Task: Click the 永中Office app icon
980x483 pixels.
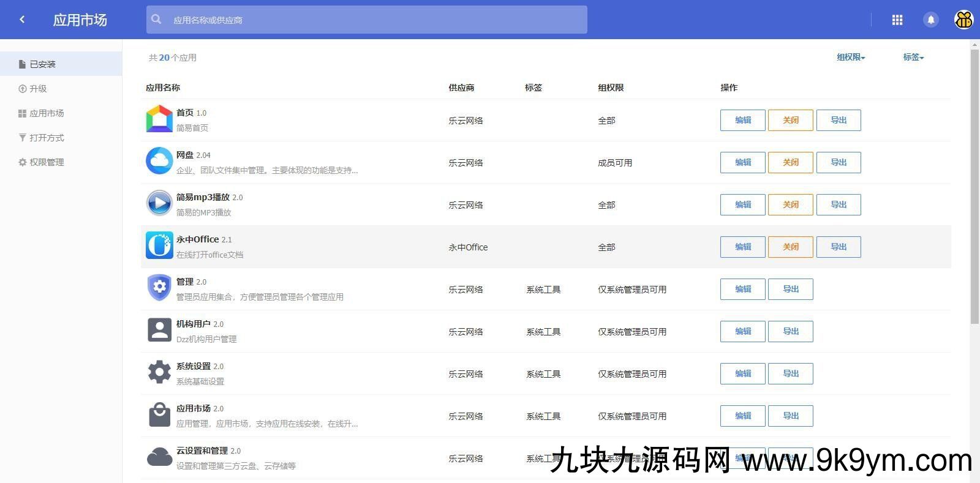Action: (x=159, y=246)
